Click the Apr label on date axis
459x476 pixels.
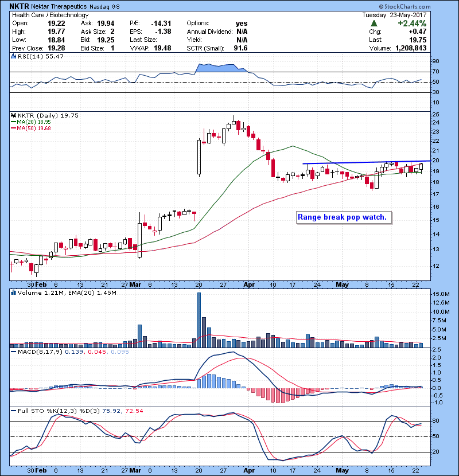point(248,284)
